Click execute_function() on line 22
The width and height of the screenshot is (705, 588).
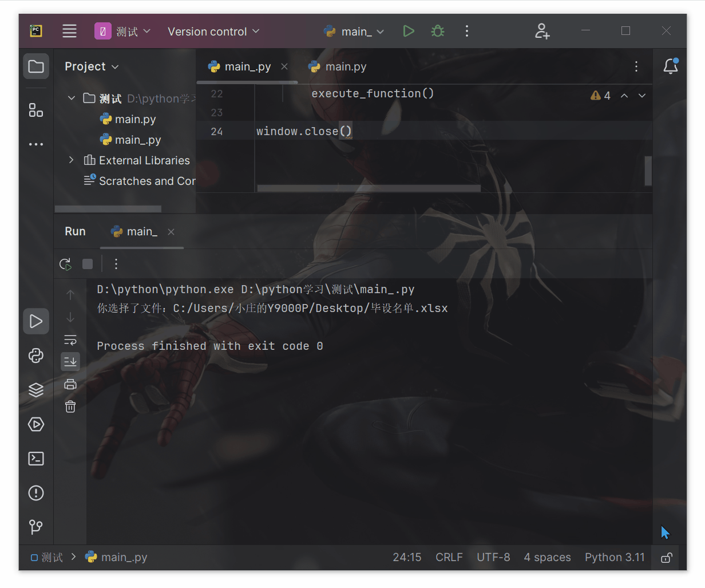pos(373,93)
